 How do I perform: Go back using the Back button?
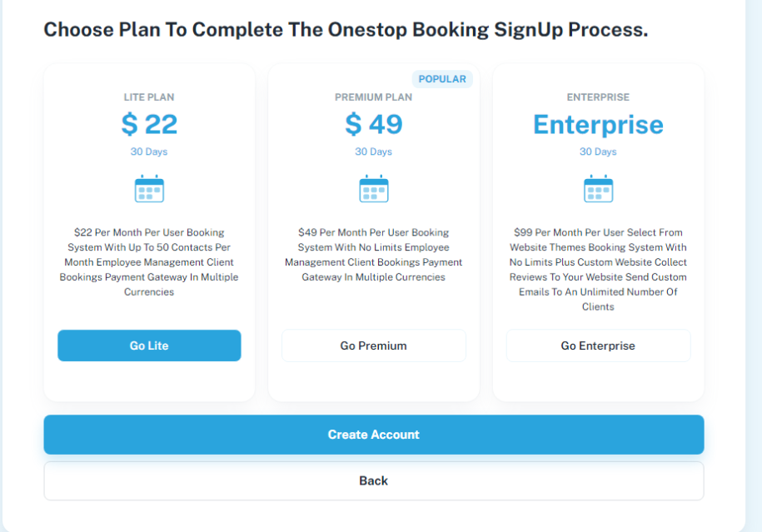coord(374,480)
